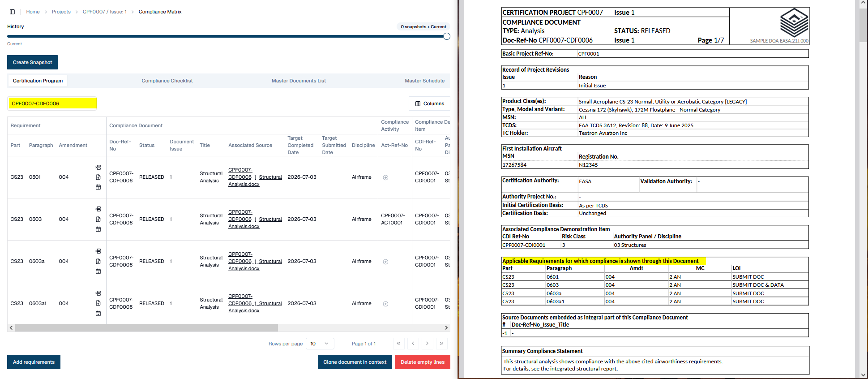Viewport: 868px width, 379px height.
Task: Go to Projects in the breadcrumb
Action: click(x=61, y=12)
